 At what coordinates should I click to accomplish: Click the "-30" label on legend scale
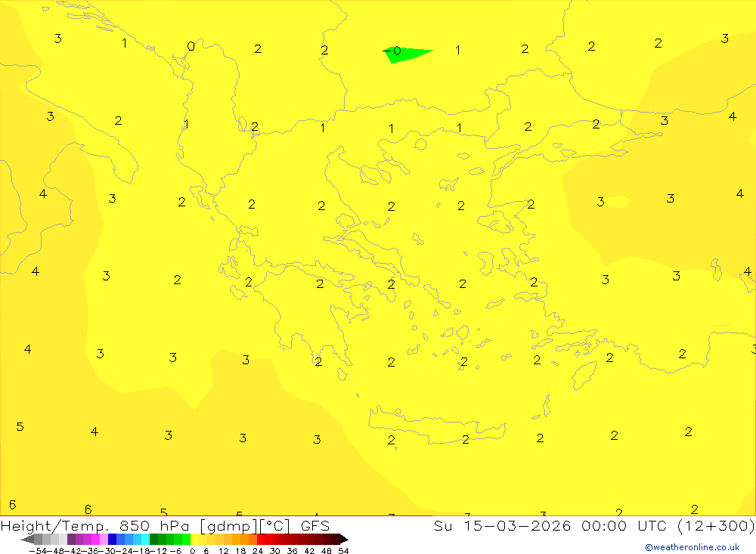click(x=107, y=551)
